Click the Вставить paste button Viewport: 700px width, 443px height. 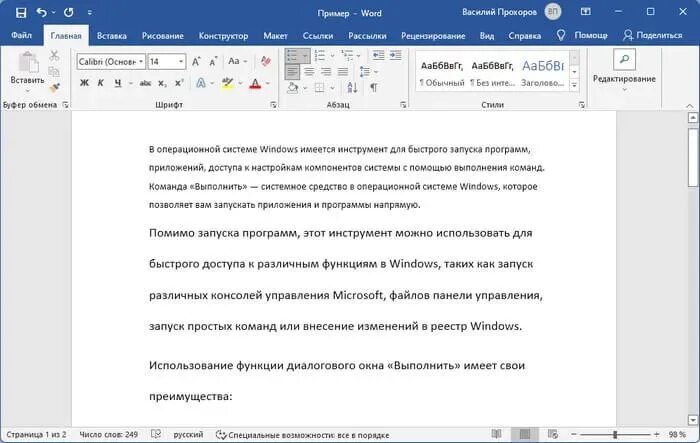pos(28,71)
